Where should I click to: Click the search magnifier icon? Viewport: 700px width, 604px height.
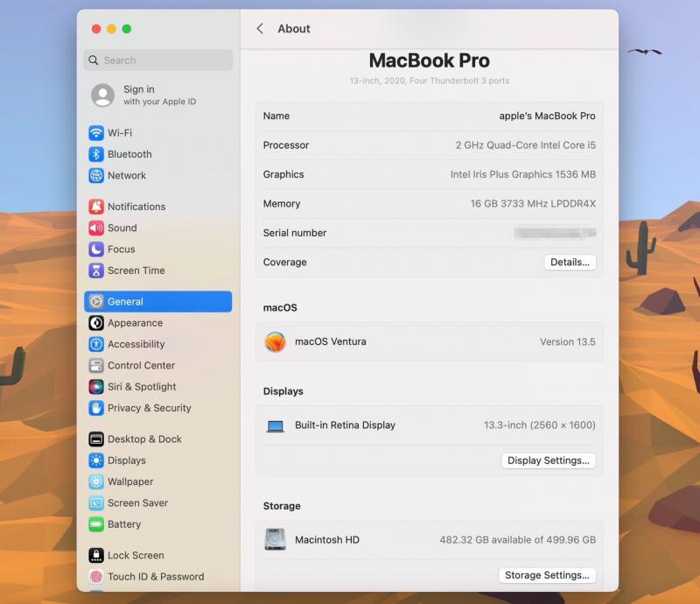[94, 60]
